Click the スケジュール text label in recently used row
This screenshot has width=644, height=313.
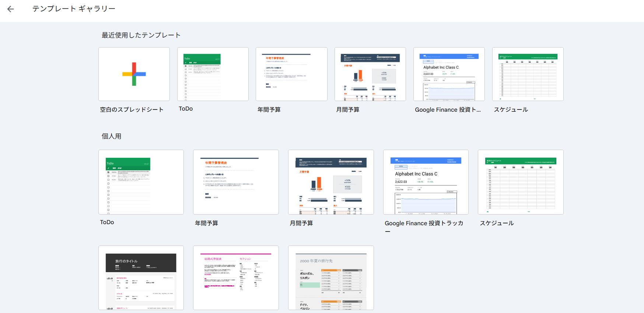coord(511,109)
